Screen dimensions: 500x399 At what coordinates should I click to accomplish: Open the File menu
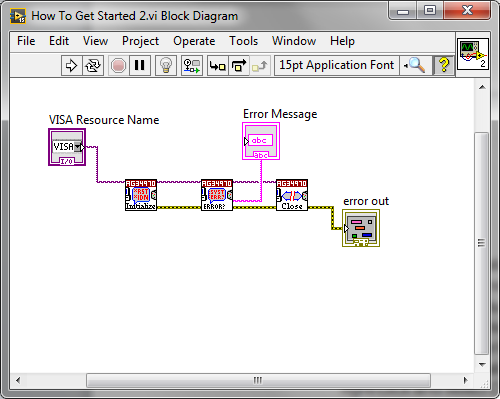26,41
